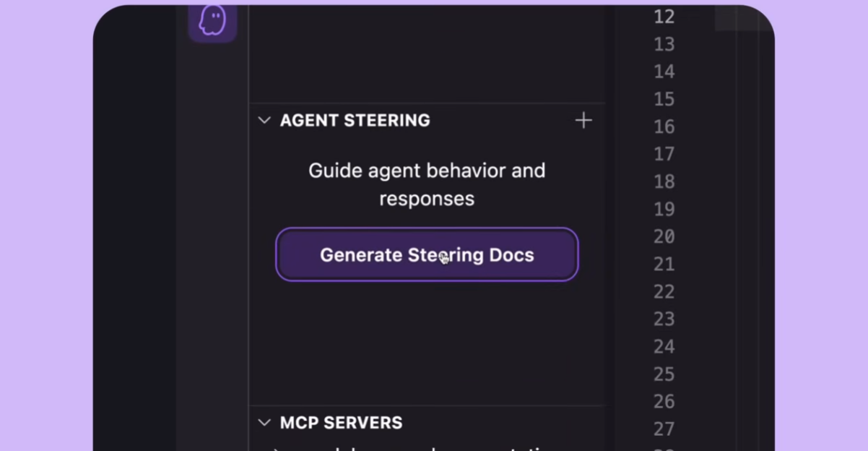Viewport: 868px width, 451px height.
Task: Select the MCP SERVERS section header
Action: [x=342, y=423]
